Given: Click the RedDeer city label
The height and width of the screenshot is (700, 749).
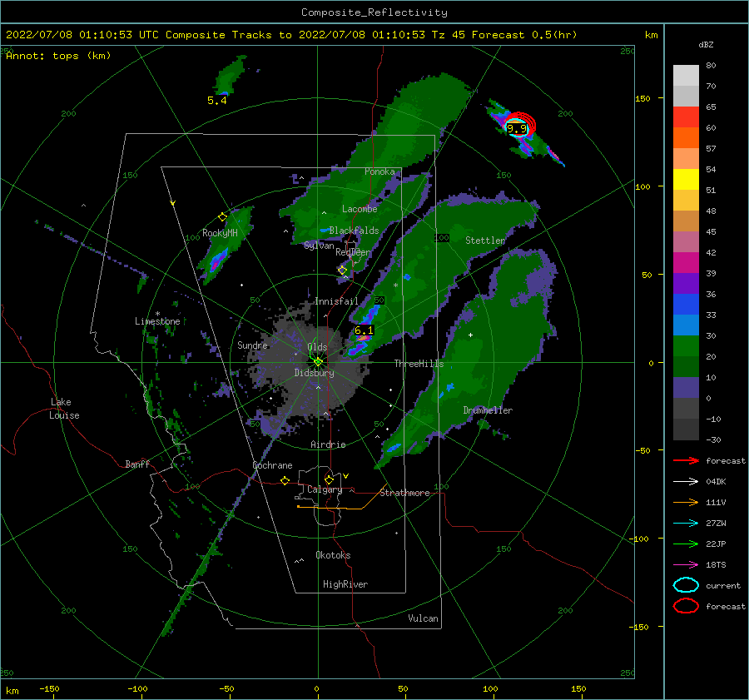Looking at the screenshot, I should coord(353,252).
